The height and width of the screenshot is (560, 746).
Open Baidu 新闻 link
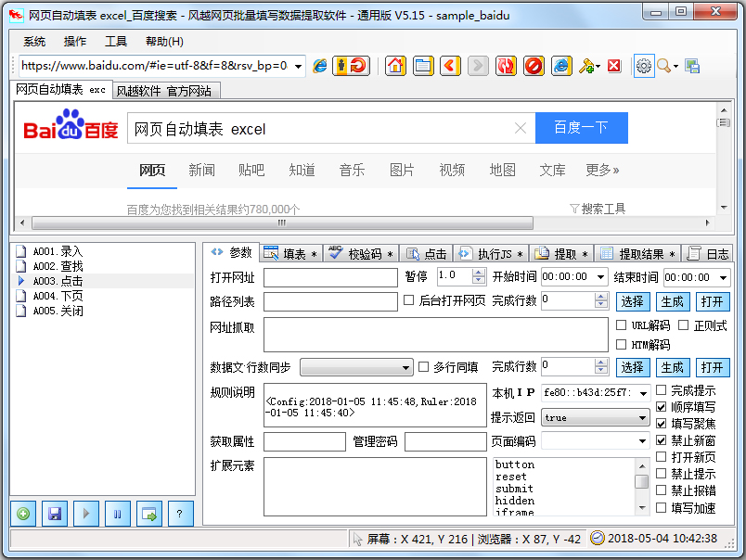tap(201, 170)
